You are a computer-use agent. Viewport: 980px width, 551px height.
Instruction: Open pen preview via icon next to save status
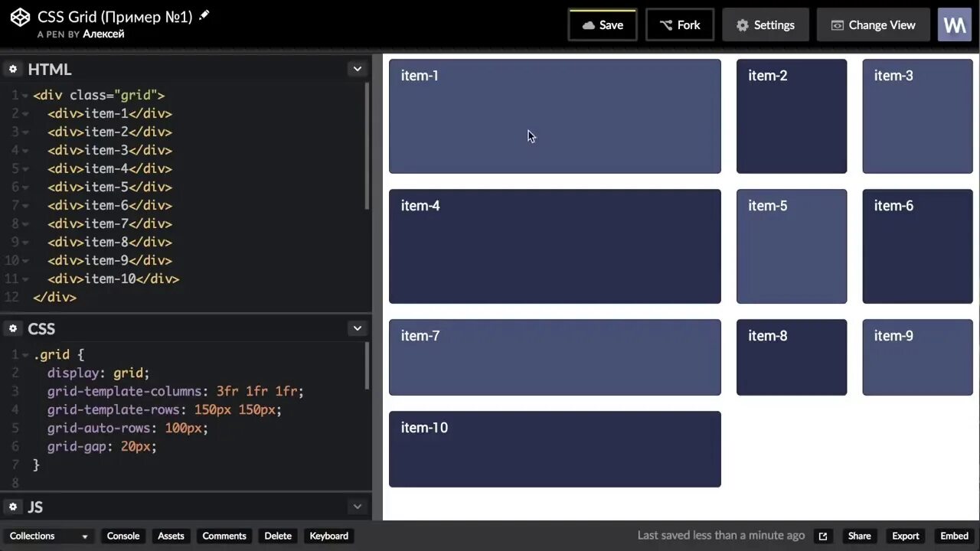(823, 536)
